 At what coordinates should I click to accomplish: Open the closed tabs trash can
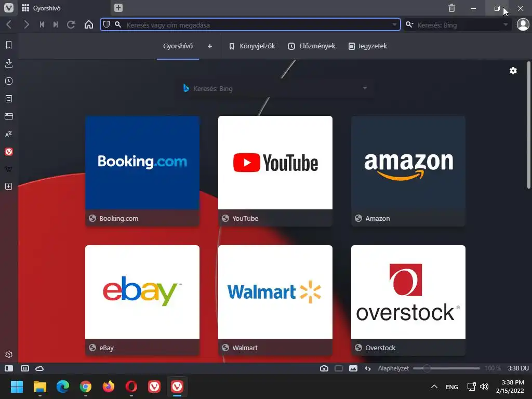click(451, 8)
